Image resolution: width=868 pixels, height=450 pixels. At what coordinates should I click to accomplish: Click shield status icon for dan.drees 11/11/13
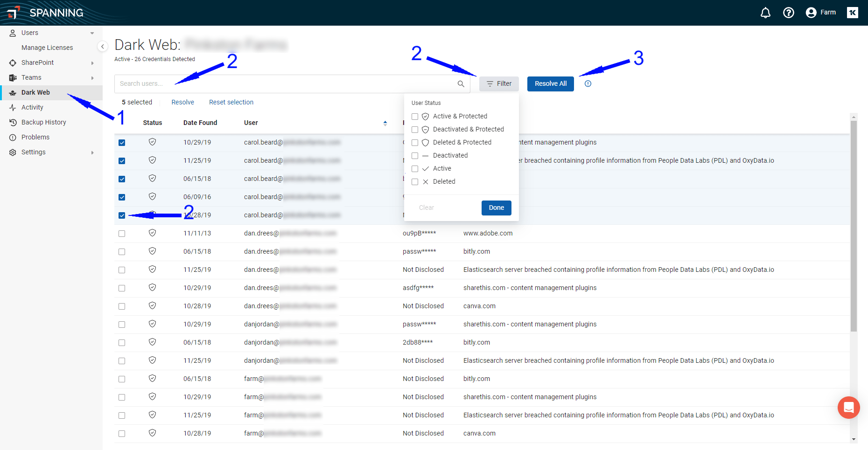tap(152, 233)
